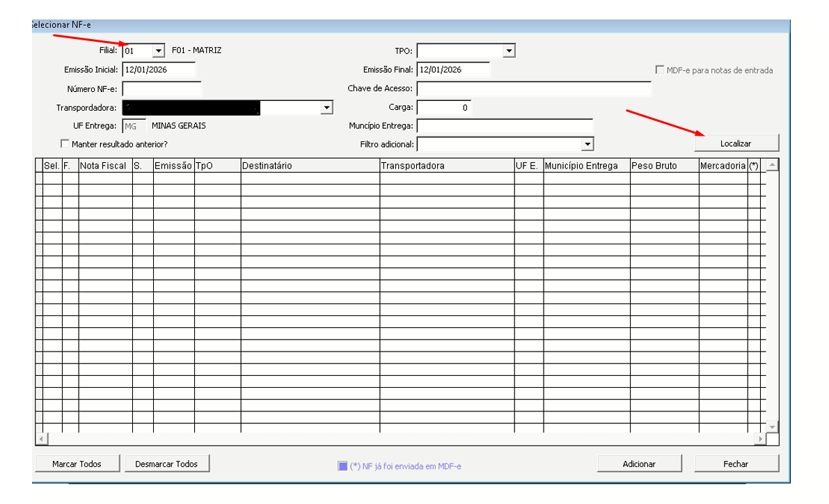Click the Número NF-e input field
This screenshot has width=829, height=504.
pyautogui.click(x=161, y=88)
